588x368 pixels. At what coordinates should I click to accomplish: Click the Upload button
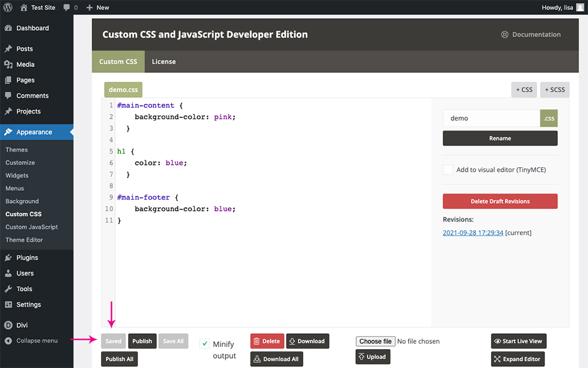(x=373, y=357)
